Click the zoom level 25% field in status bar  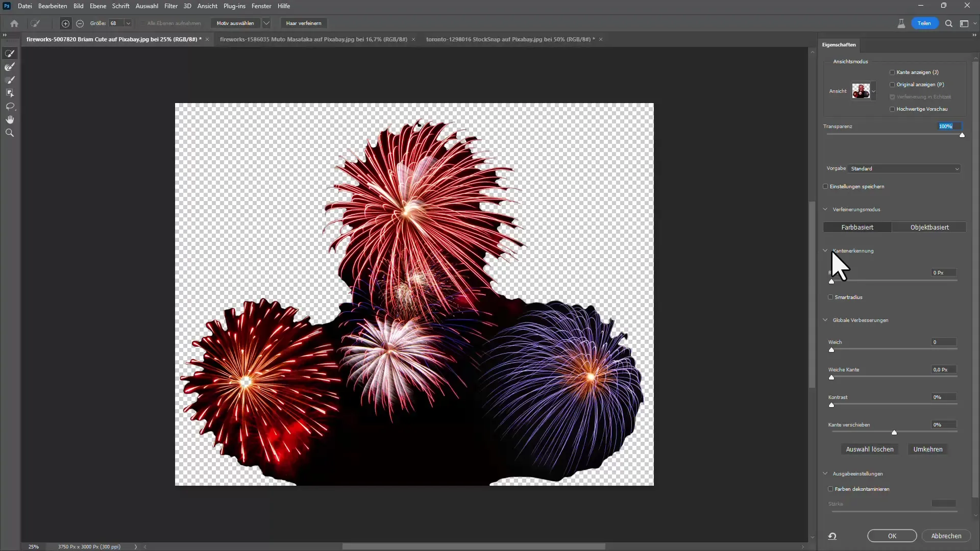pyautogui.click(x=34, y=547)
